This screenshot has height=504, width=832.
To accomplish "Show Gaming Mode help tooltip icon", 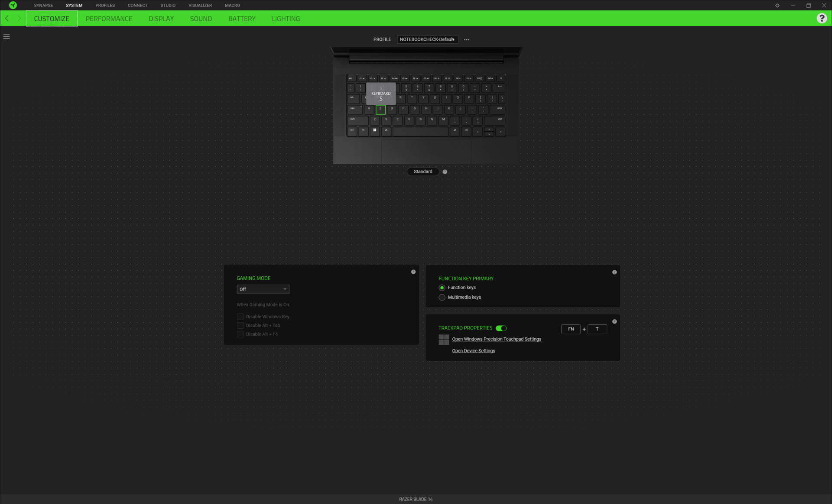I will pyautogui.click(x=413, y=272).
